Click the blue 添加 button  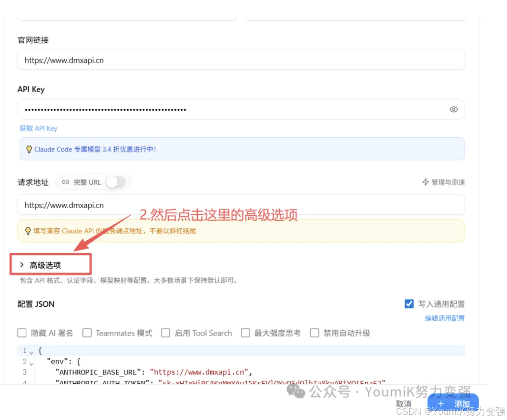point(453,403)
